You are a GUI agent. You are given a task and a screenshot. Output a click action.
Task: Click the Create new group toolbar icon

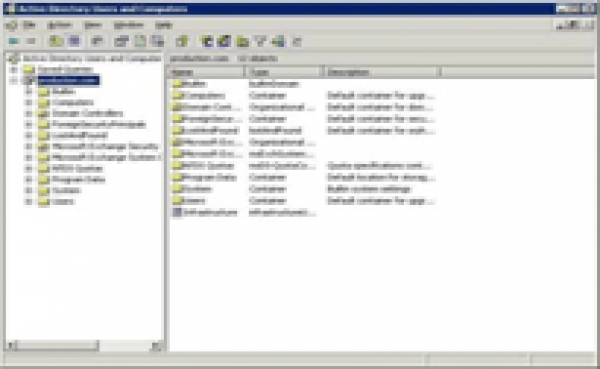[224, 41]
